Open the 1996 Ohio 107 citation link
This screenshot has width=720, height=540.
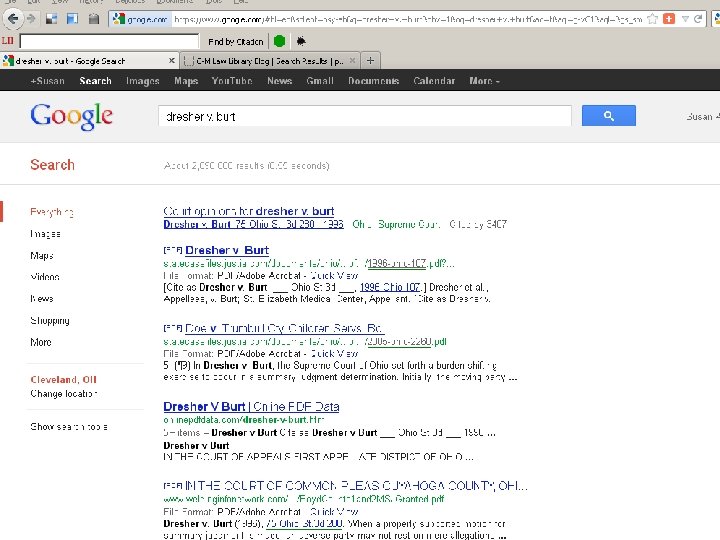pos(390,287)
